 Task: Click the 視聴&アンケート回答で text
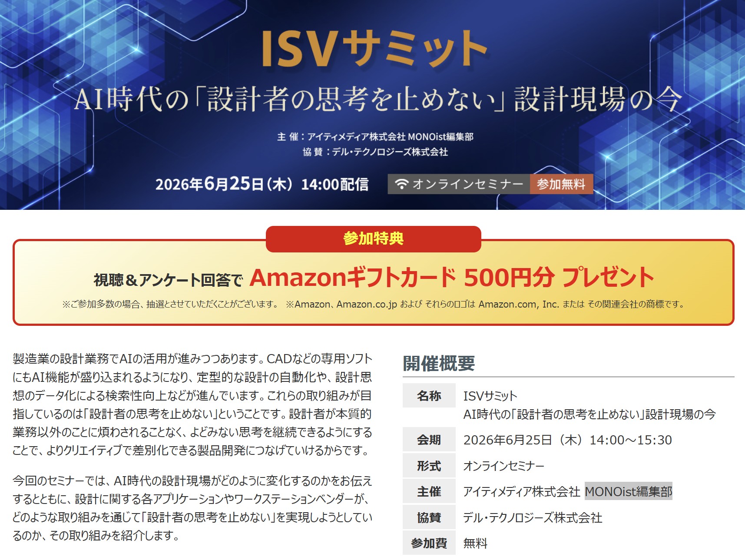click(168, 280)
